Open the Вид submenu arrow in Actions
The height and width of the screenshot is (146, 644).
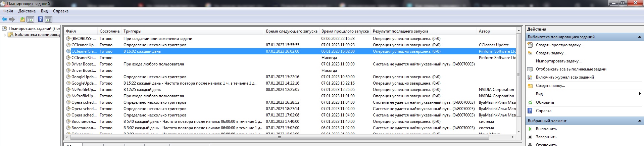point(640,94)
